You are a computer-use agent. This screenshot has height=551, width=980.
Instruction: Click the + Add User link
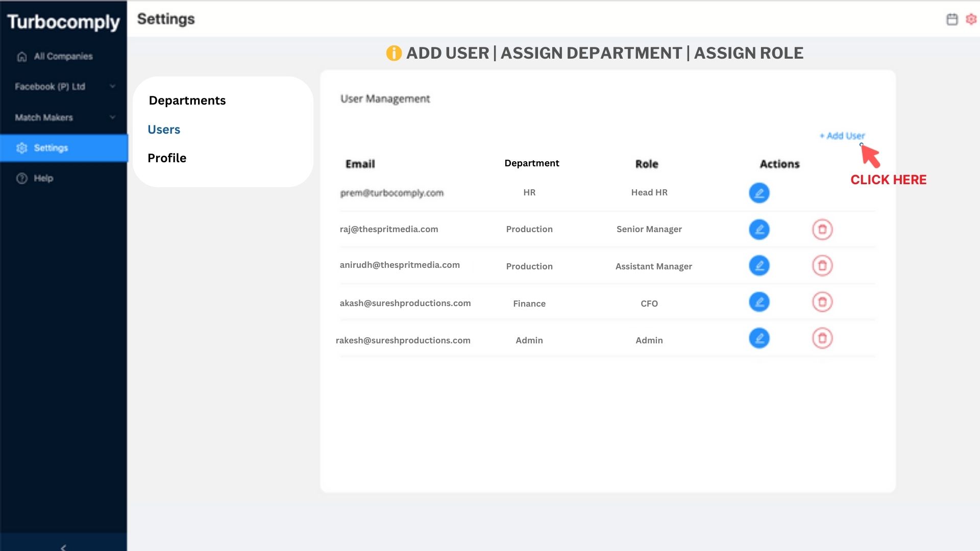point(842,136)
